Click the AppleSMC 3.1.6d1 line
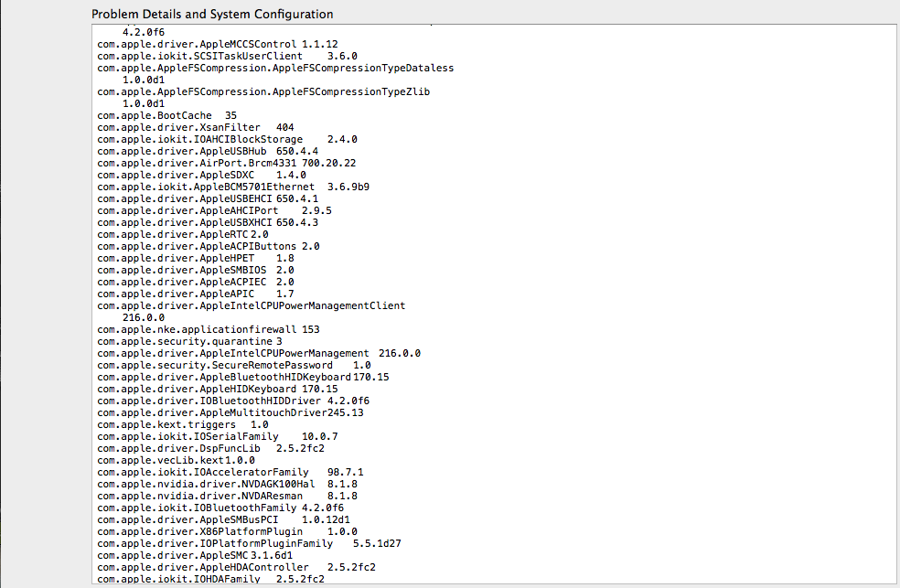Screen dimensions: 900x588 pyautogui.click(x=195, y=555)
